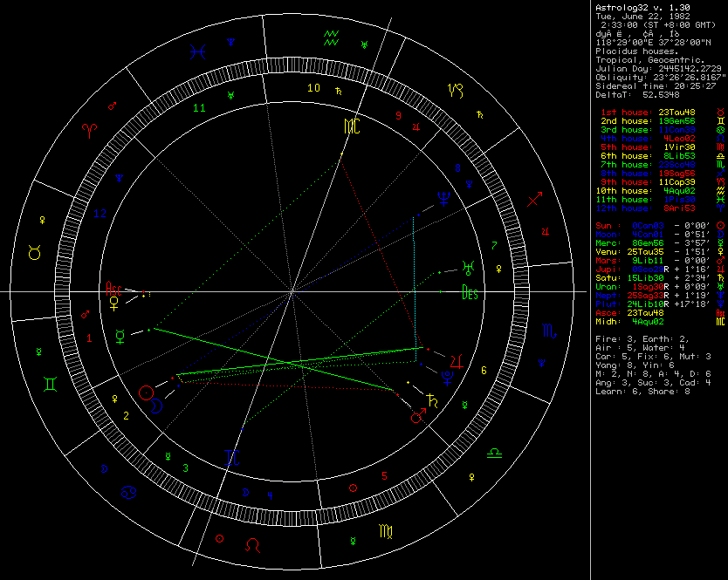Click the red Asc ascendant marker on the wheel
Screen dimensions: 728x580
point(114,287)
